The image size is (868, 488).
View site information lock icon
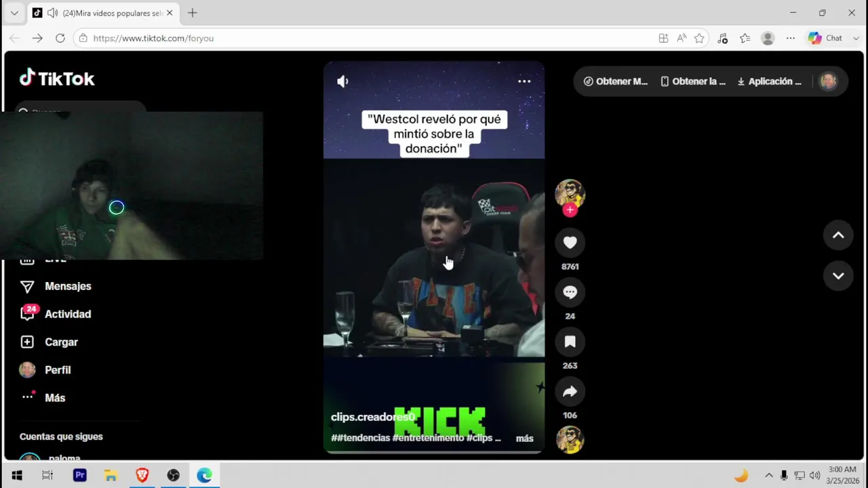(x=83, y=38)
